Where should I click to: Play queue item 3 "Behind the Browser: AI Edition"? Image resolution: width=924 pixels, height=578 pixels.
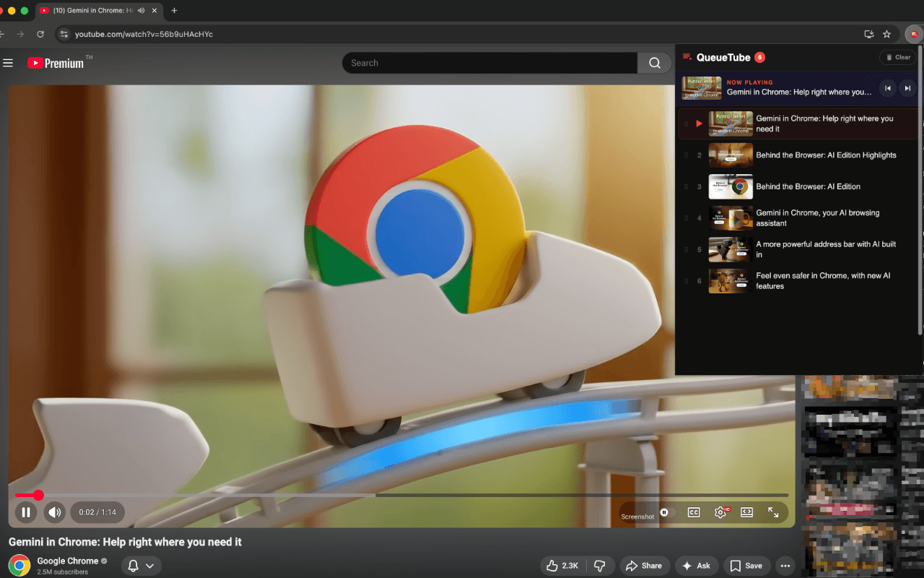[799, 186]
